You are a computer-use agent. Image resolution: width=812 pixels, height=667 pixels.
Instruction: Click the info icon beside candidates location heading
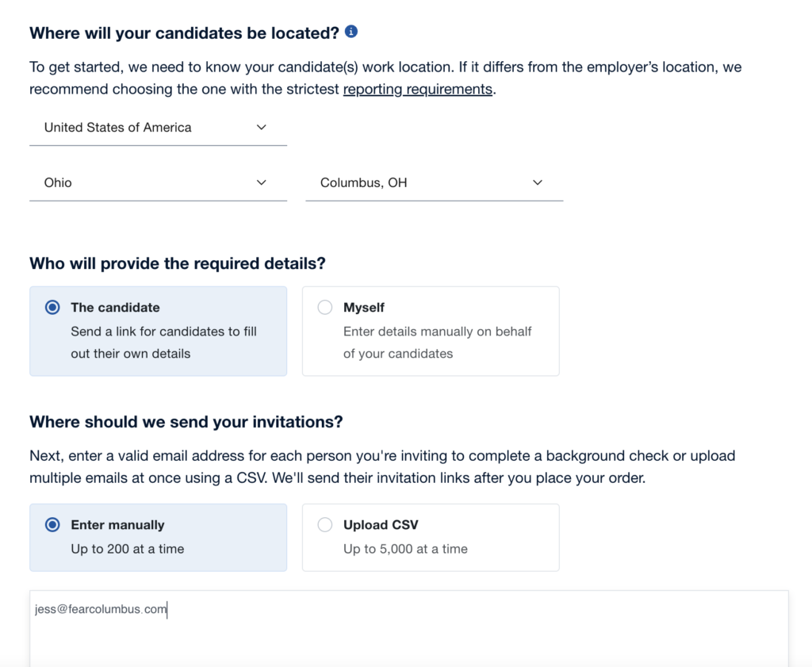coord(351,32)
